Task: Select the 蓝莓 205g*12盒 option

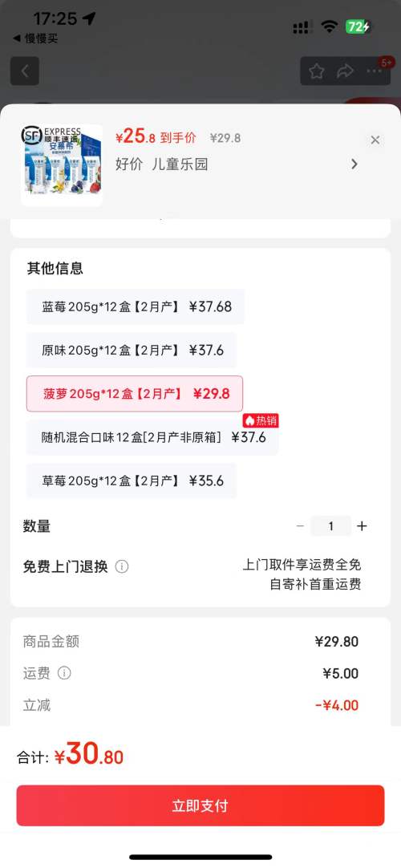Action: pos(136,306)
